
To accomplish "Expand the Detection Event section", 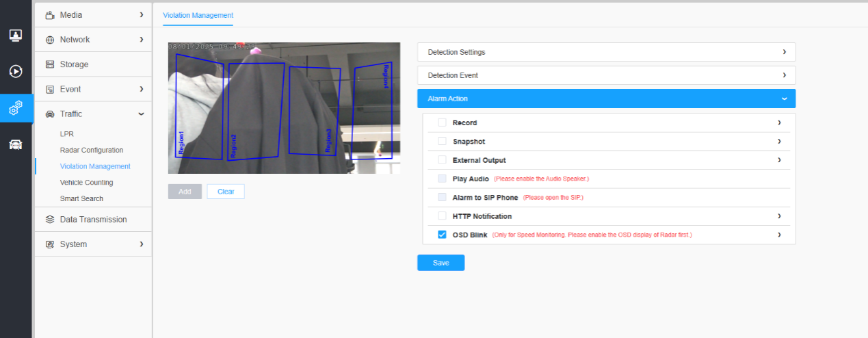I will click(x=606, y=75).
